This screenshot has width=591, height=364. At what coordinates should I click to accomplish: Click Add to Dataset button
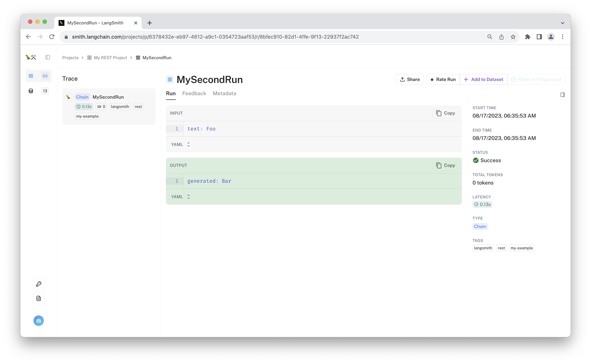coord(483,80)
